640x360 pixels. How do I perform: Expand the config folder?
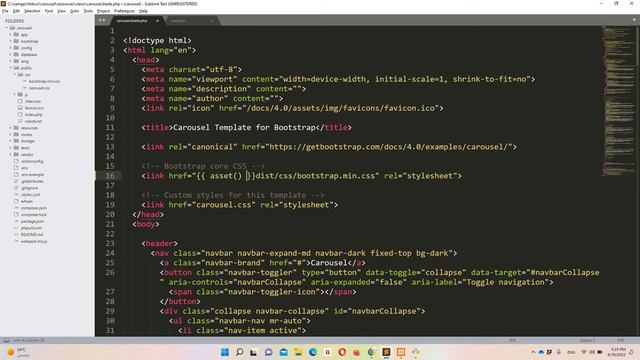coord(11,48)
